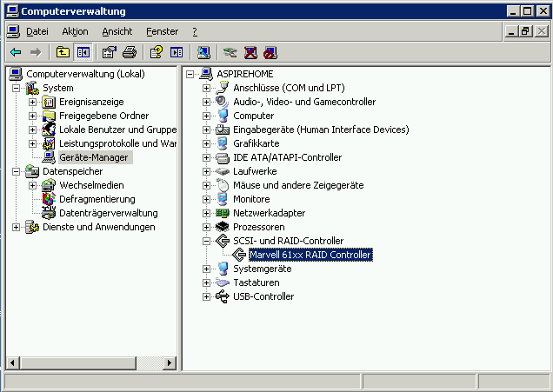This screenshot has width=553, height=392.
Task: Toggle the show/hide console tree button
Action: 83,52
